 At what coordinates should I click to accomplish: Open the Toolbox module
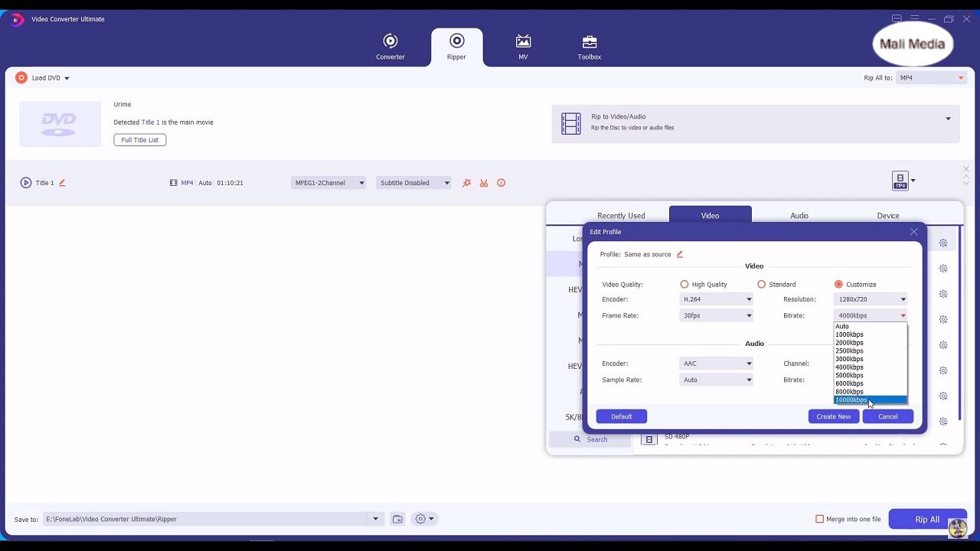pos(589,47)
